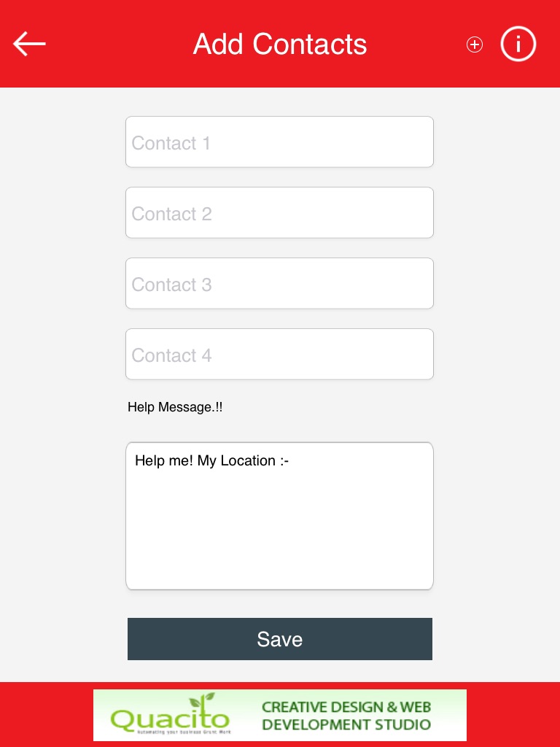This screenshot has width=560, height=747.
Task: Tap the back arrow in header
Action: (x=29, y=44)
